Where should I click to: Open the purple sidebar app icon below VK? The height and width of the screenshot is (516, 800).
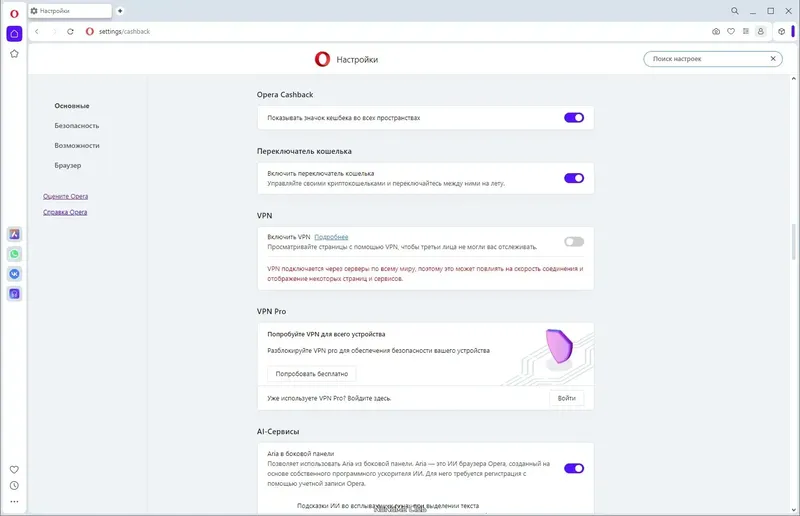(14, 294)
